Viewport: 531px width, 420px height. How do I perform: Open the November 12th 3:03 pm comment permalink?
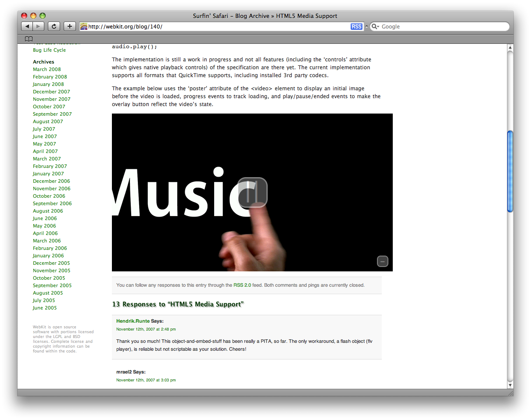coord(146,380)
